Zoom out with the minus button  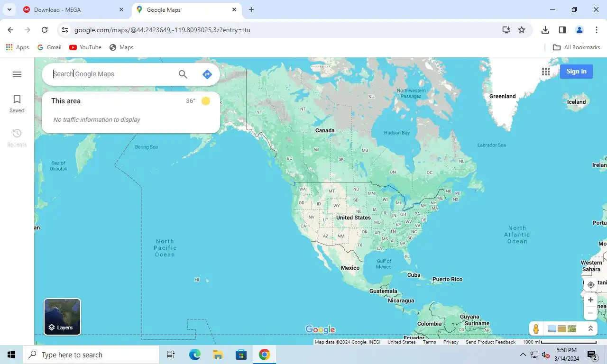590,313
